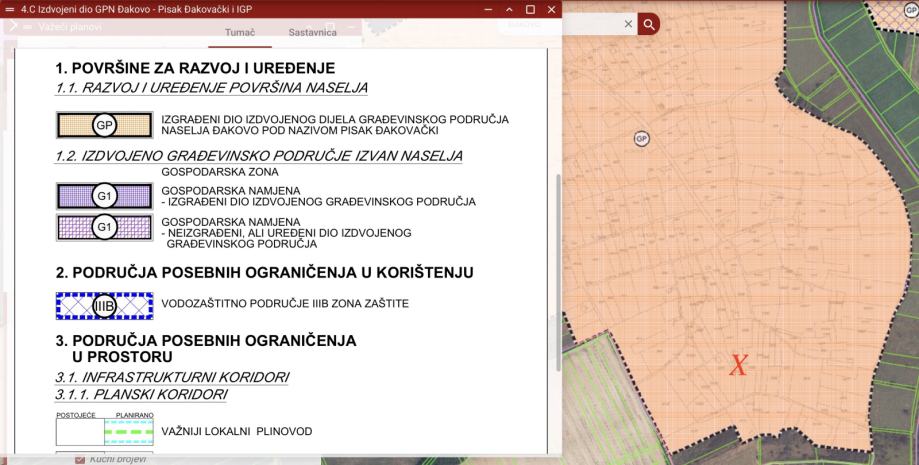
Task: Toggle the Kućni brojevi checkbox
Action: [80, 460]
